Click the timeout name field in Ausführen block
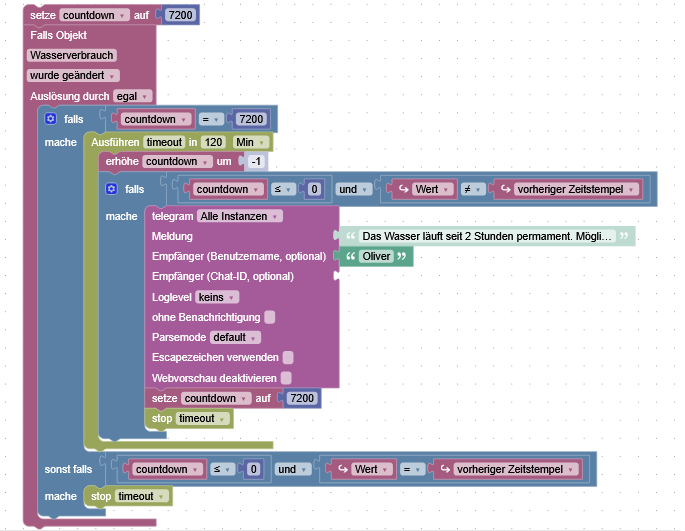The width and height of the screenshot is (685, 531). pos(164,142)
